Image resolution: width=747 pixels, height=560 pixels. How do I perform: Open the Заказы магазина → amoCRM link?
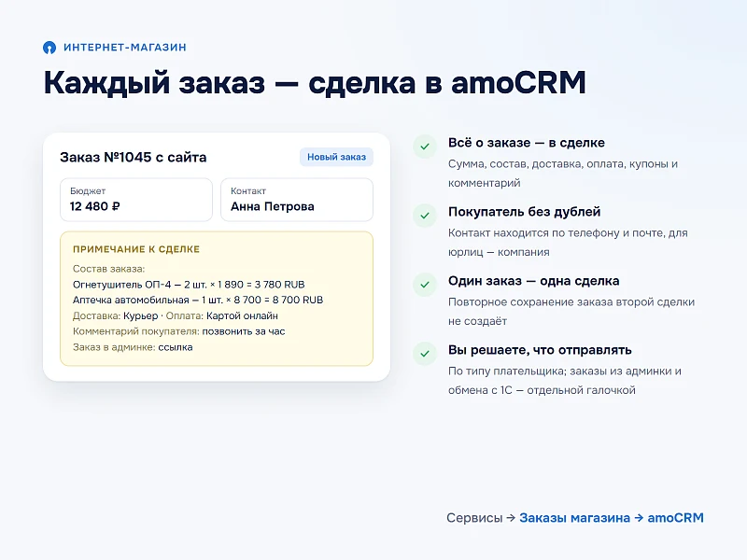612,518
